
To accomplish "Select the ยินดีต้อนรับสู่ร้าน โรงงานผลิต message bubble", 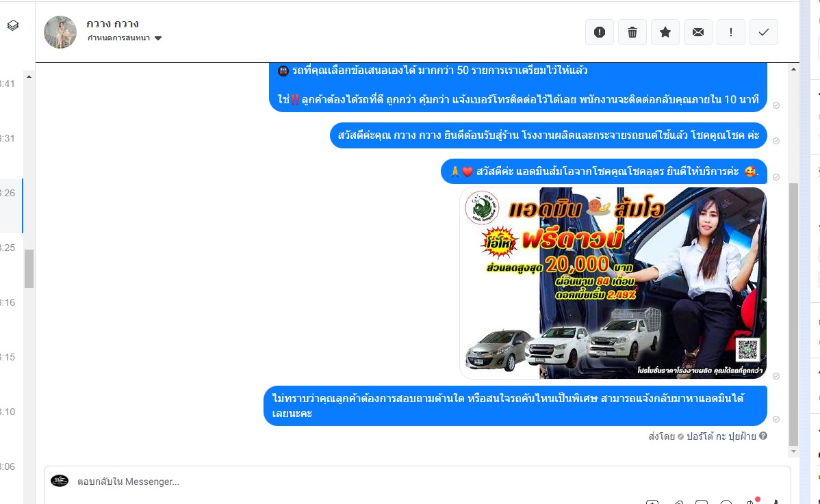I will coord(548,135).
